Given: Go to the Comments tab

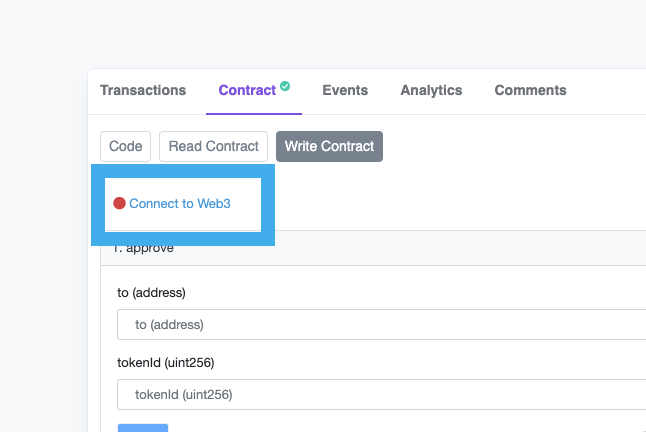Looking at the screenshot, I should (530, 90).
